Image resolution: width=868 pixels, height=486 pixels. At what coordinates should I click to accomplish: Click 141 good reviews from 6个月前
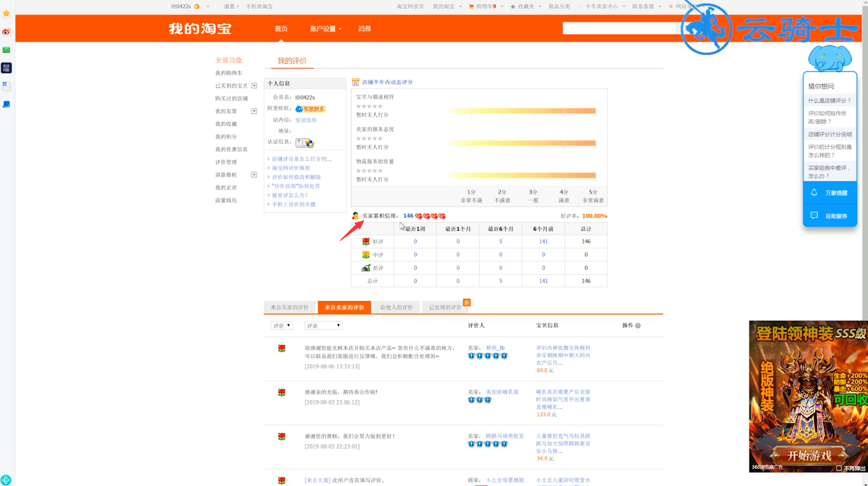point(543,242)
